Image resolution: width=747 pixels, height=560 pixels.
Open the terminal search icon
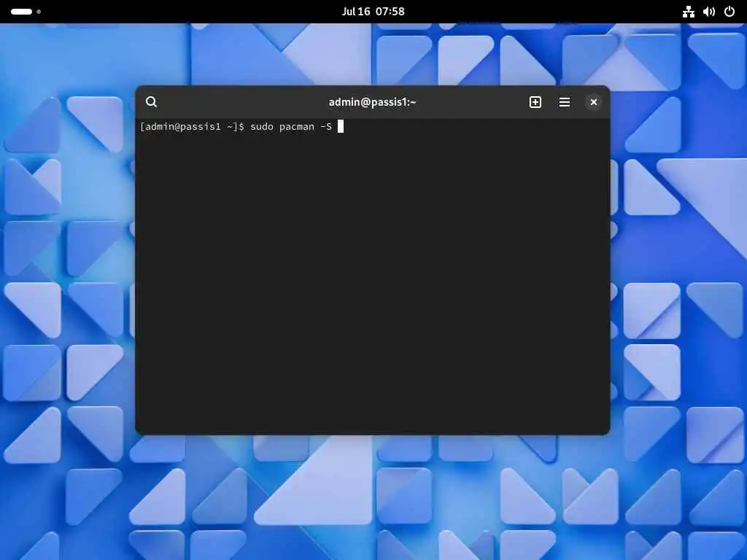(152, 102)
